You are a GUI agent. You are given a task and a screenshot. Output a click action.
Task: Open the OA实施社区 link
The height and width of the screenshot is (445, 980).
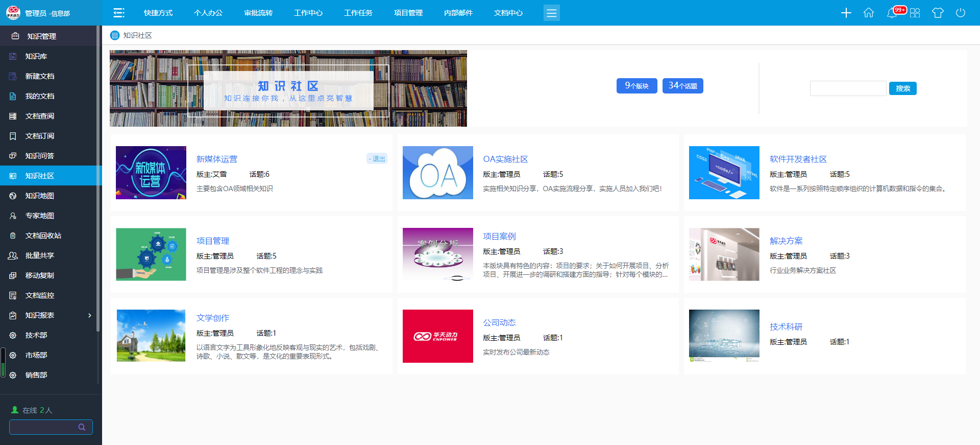[x=505, y=159]
